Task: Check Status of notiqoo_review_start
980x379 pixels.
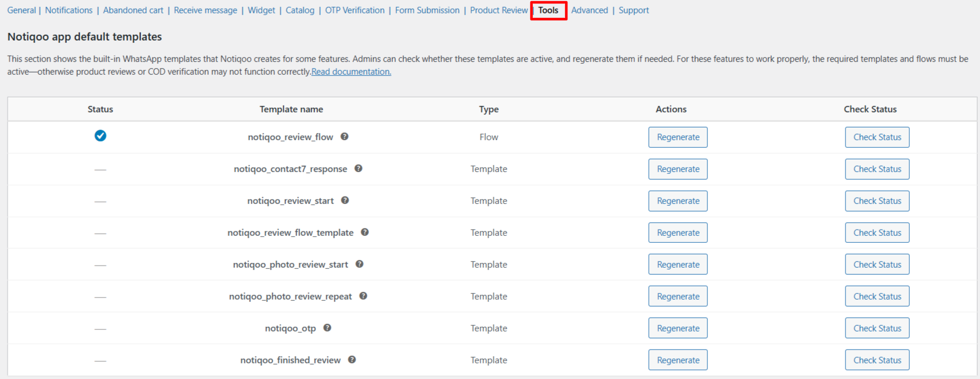Action: 877,201
